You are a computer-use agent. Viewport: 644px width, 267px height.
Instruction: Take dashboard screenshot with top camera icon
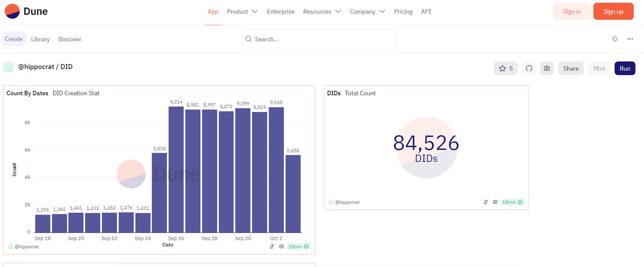[x=547, y=69]
